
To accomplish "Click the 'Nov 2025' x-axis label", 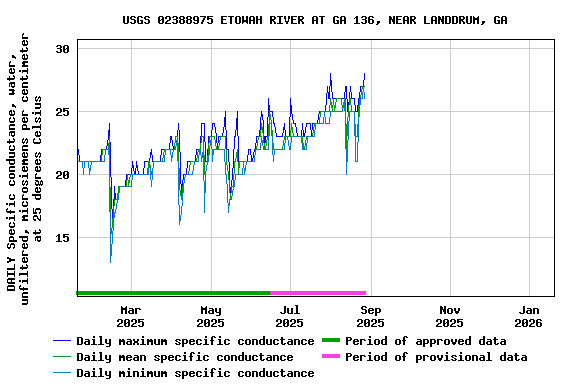I will [x=450, y=316].
